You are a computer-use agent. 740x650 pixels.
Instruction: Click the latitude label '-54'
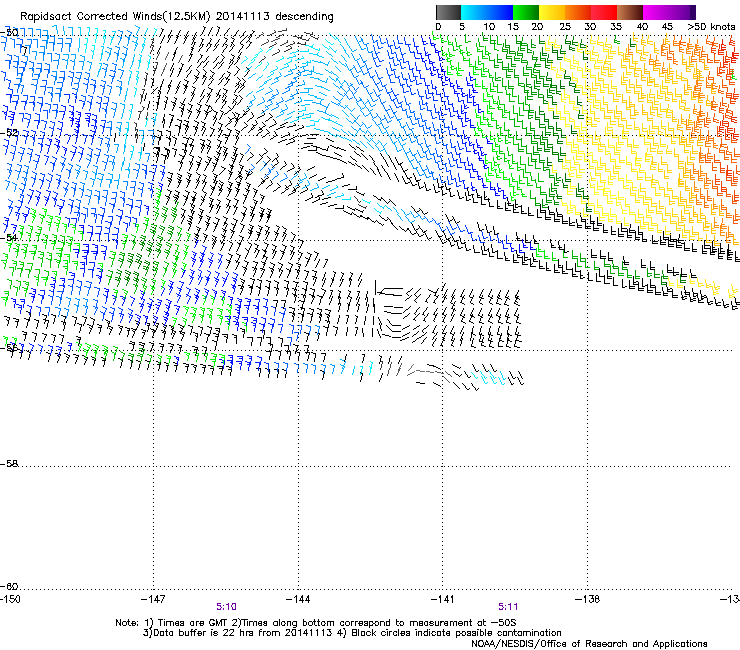coord(9,237)
